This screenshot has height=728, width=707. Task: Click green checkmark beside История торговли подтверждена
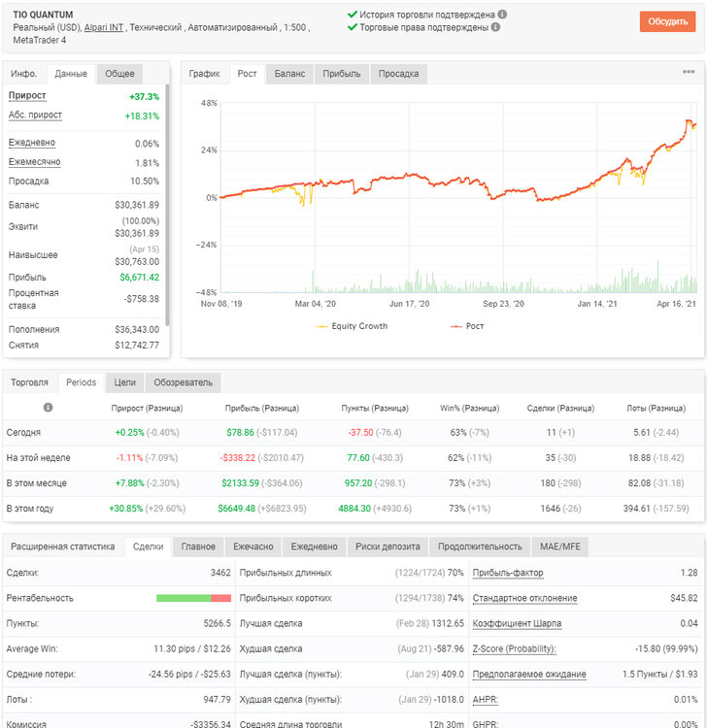(353, 15)
